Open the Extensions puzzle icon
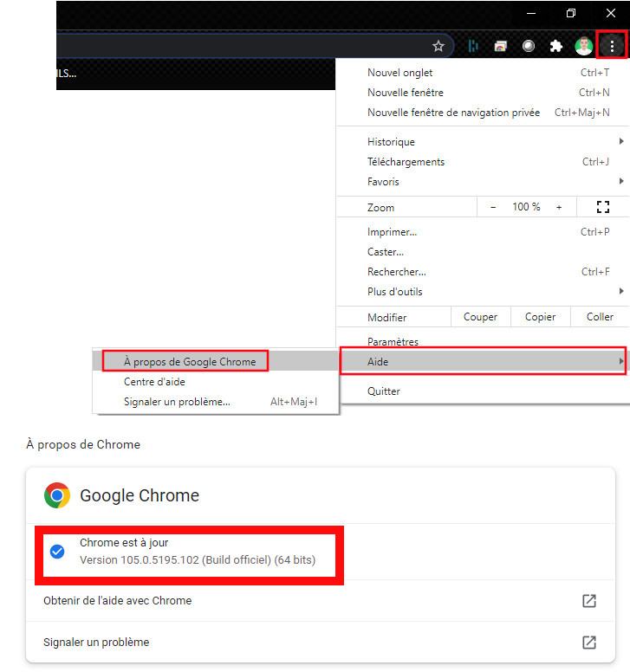Image resolution: width=630 pixels, height=672 pixels. point(556,46)
